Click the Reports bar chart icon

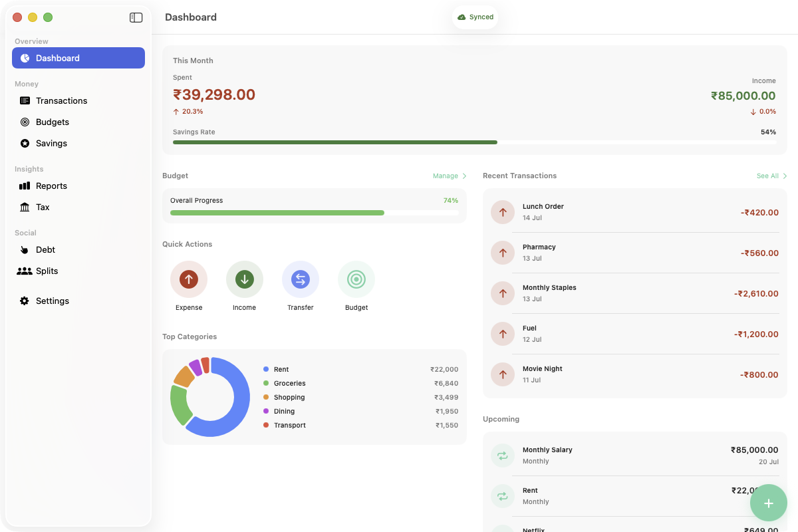(25, 186)
